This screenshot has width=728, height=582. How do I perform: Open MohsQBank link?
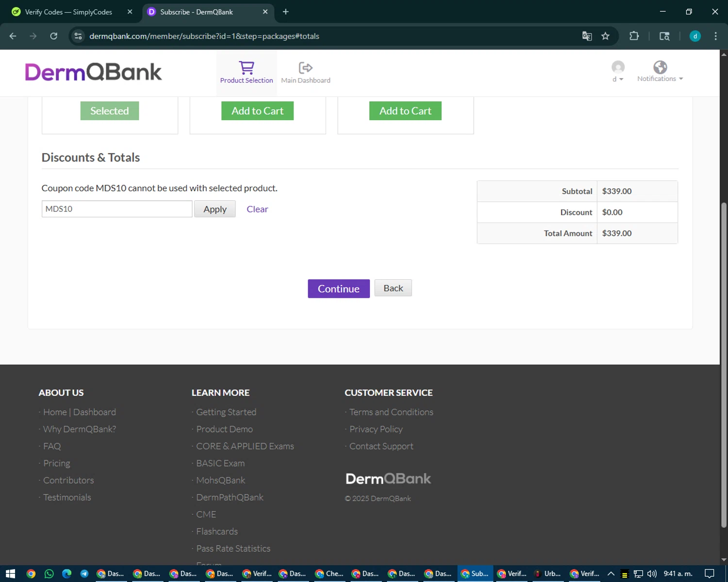(221, 480)
